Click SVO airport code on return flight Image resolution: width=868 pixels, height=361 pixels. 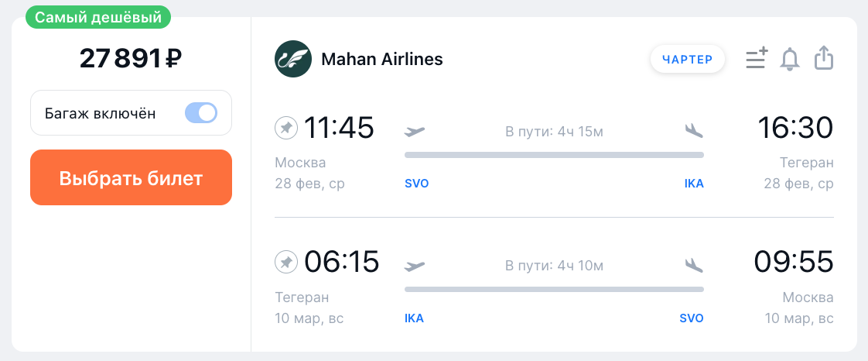(692, 318)
